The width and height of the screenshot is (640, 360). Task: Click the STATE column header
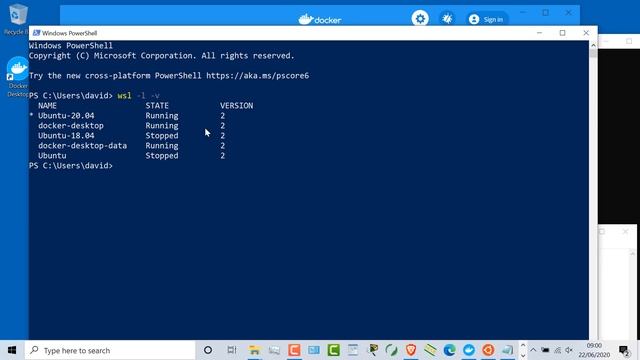157,105
